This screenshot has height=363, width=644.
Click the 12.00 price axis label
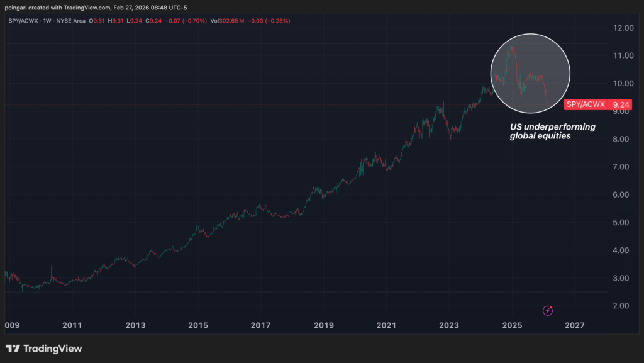[623, 28]
